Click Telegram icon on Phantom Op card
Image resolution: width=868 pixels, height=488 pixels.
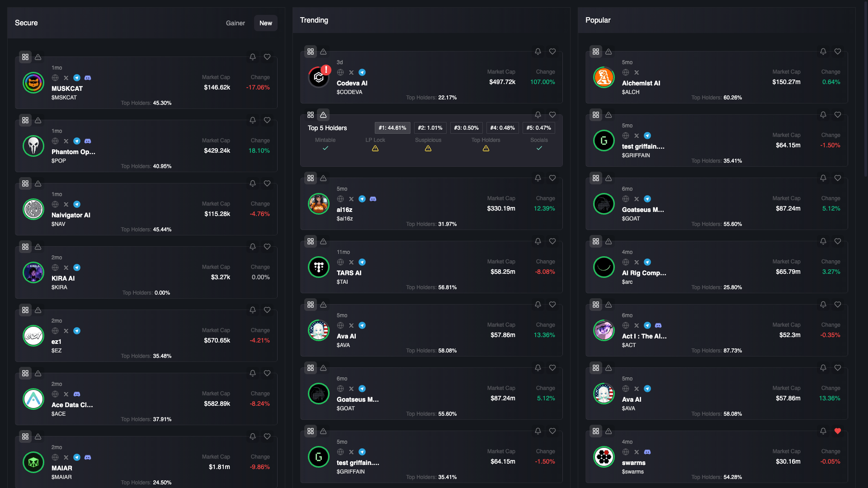(x=77, y=141)
